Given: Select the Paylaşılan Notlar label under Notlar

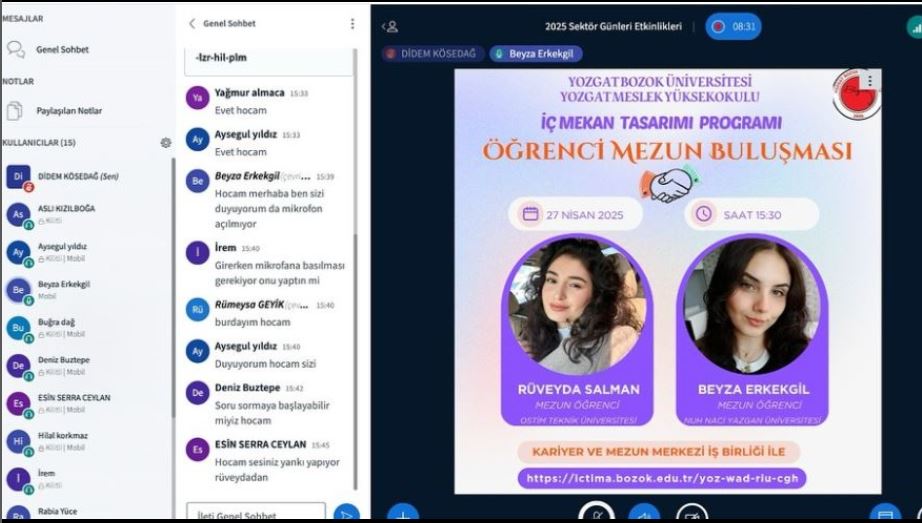Looking at the screenshot, I should click(69, 111).
